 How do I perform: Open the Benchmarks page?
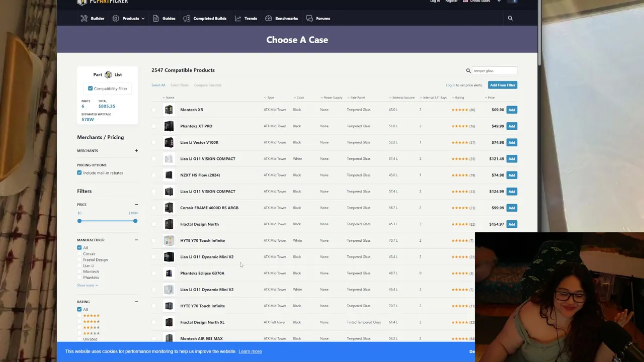282,18
